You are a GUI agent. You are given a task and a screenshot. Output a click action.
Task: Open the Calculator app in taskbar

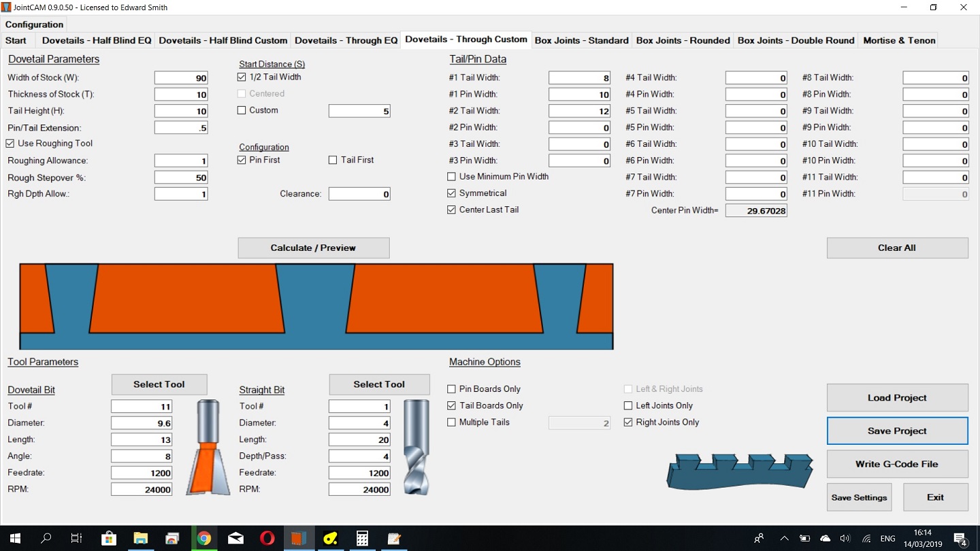point(362,538)
